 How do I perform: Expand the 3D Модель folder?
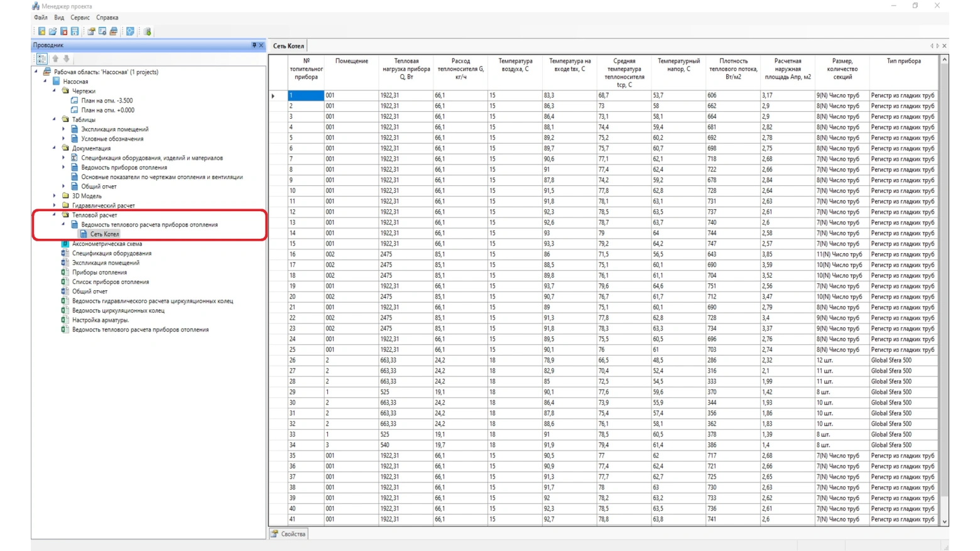[55, 196]
